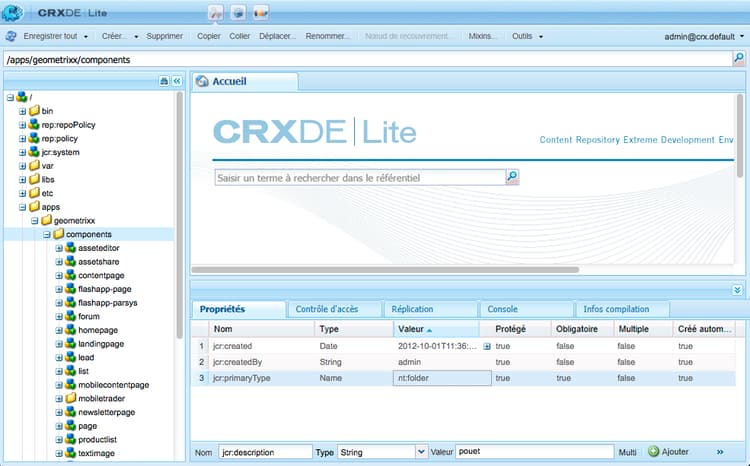
Task: Click the asseteditor component icon
Action: (70, 248)
